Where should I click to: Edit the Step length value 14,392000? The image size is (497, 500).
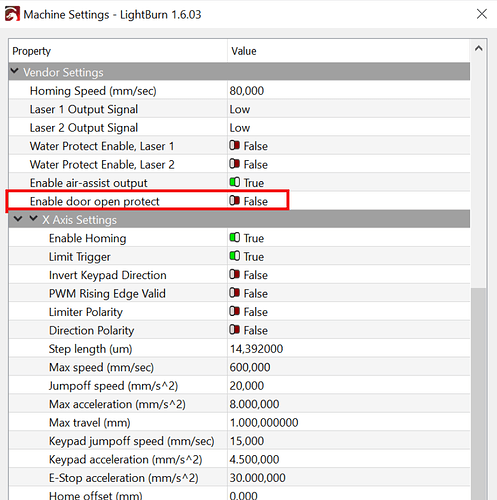coord(256,349)
